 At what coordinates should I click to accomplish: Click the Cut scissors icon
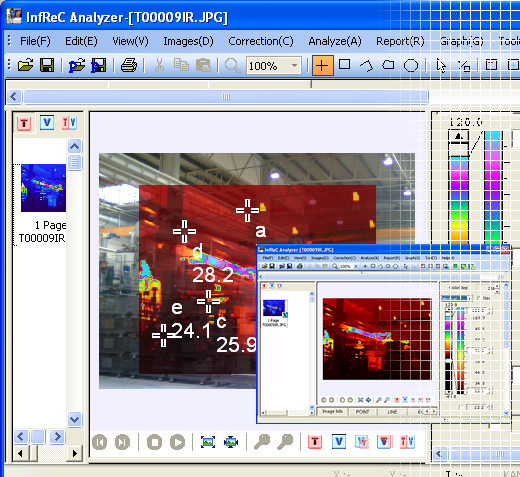[159, 65]
